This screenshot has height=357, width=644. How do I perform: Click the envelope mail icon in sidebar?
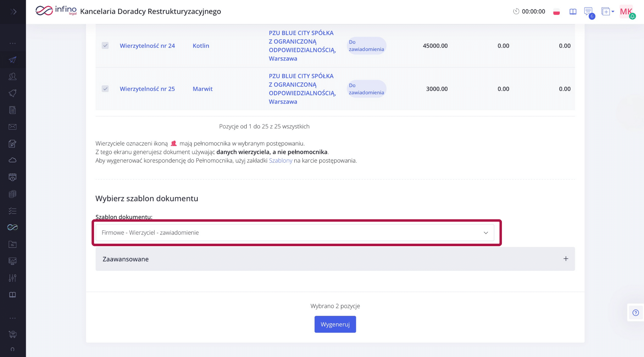(x=13, y=127)
